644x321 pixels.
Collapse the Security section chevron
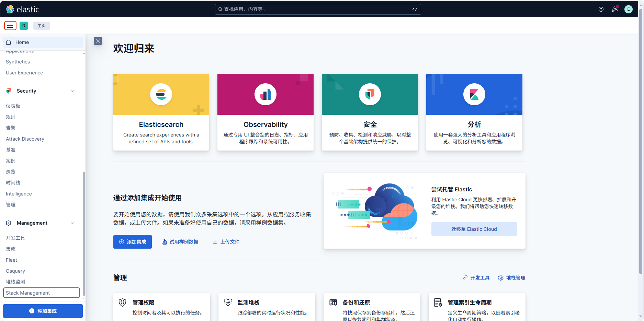tap(72, 91)
